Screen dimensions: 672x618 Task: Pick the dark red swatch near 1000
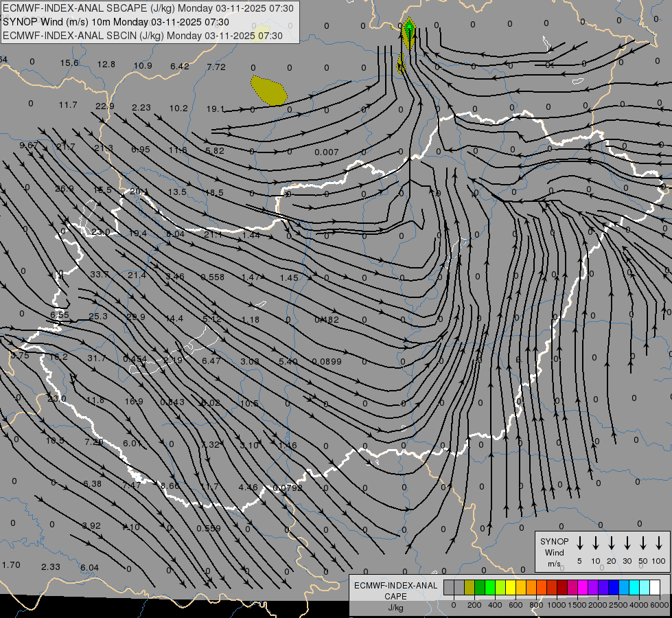point(562,587)
